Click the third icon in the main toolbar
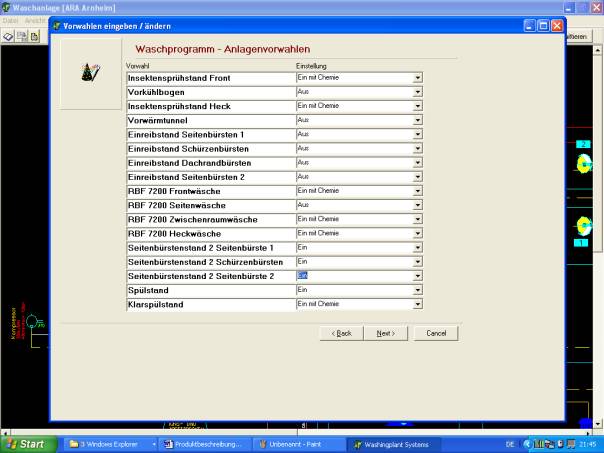This screenshot has height=453, width=604. [x=33, y=35]
